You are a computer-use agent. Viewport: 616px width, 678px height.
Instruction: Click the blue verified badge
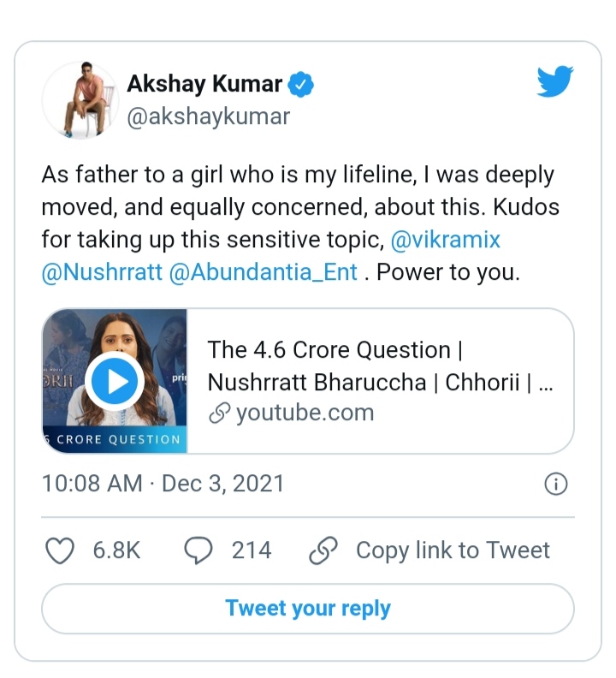point(300,84)
